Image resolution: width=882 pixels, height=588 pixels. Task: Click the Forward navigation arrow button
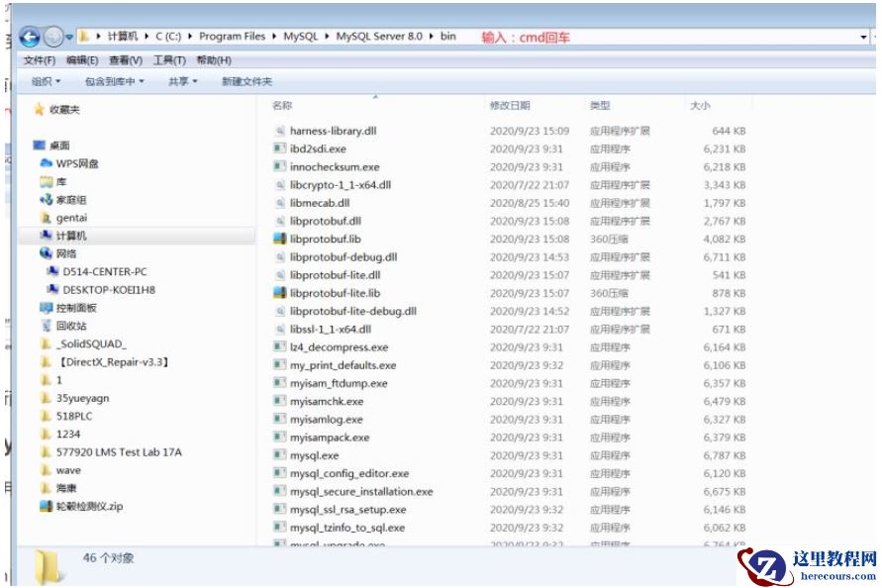pos(53,38)
